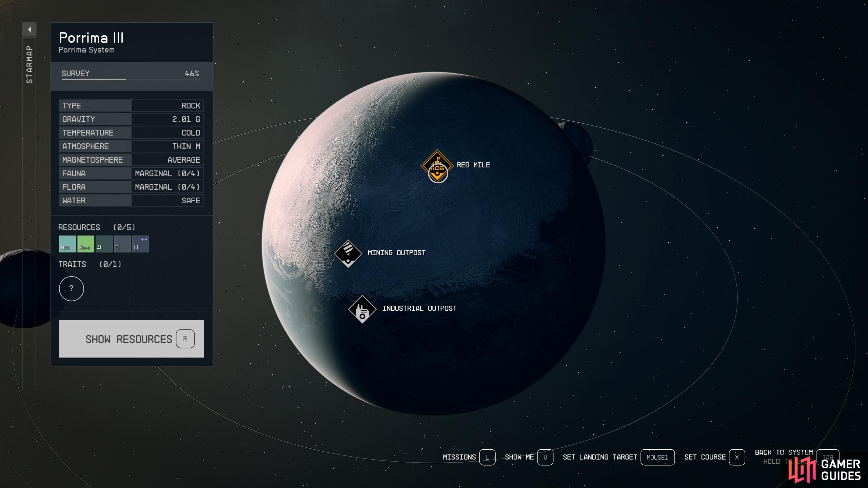868x488 pixels.
Task: Select the Mining Outpost icon
Action: 348,252
